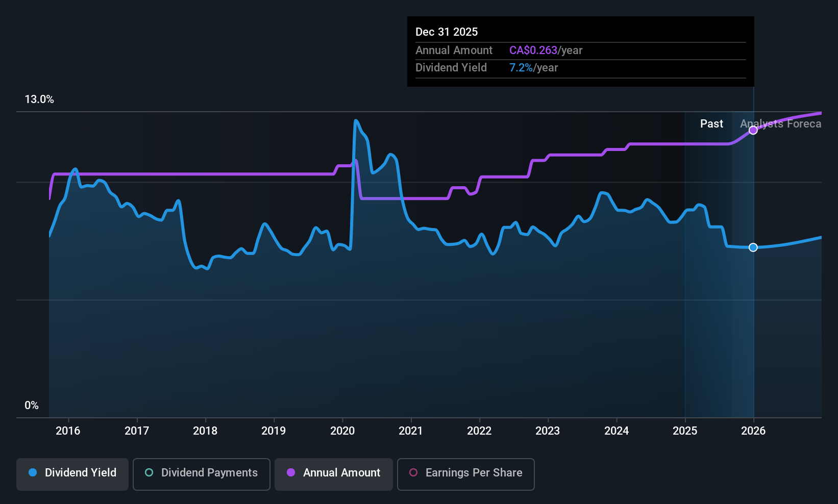Toggle the Dividend Yield series off
The width and height of the screenshot is (838, 504).
[72, 474]
